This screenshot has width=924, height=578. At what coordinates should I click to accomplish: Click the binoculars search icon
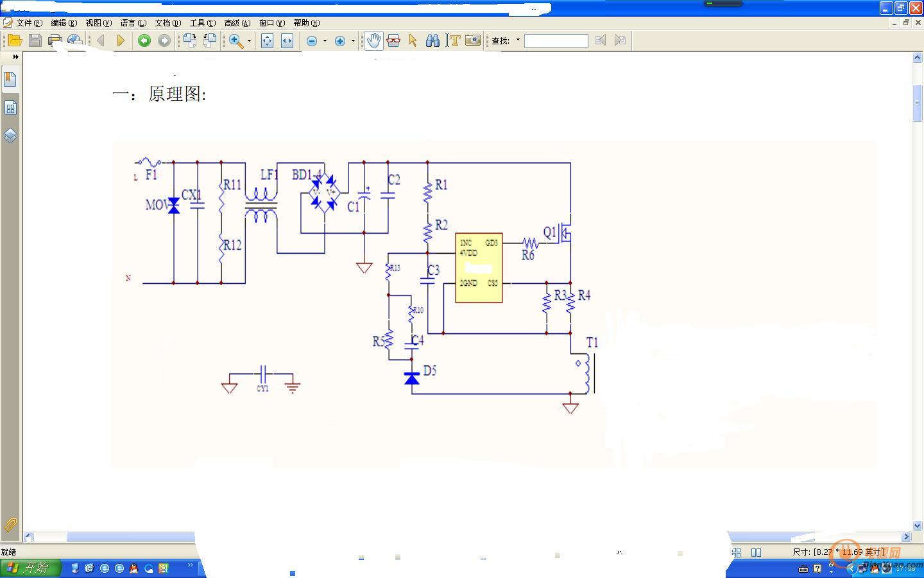click(x=432, y=40)
